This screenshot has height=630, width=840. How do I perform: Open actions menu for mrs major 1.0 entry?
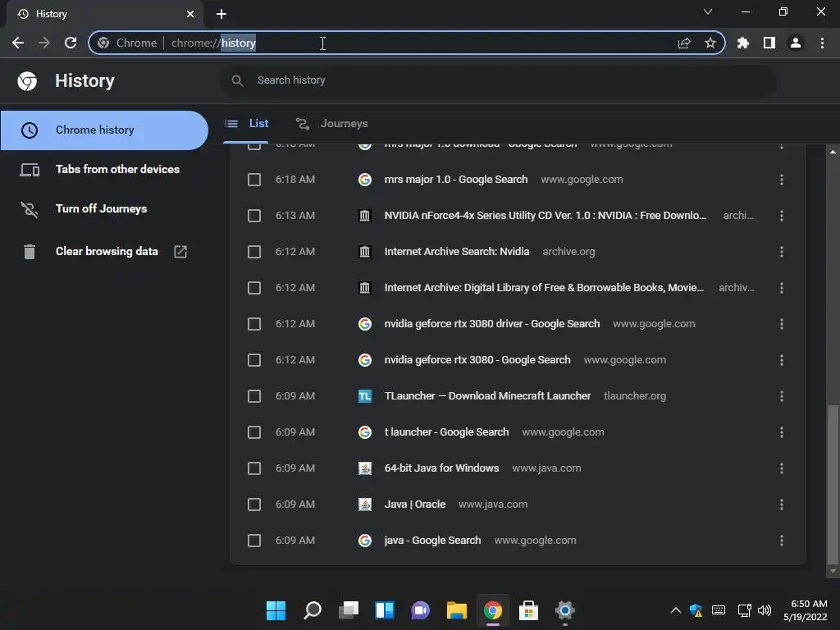coord(781,180)
